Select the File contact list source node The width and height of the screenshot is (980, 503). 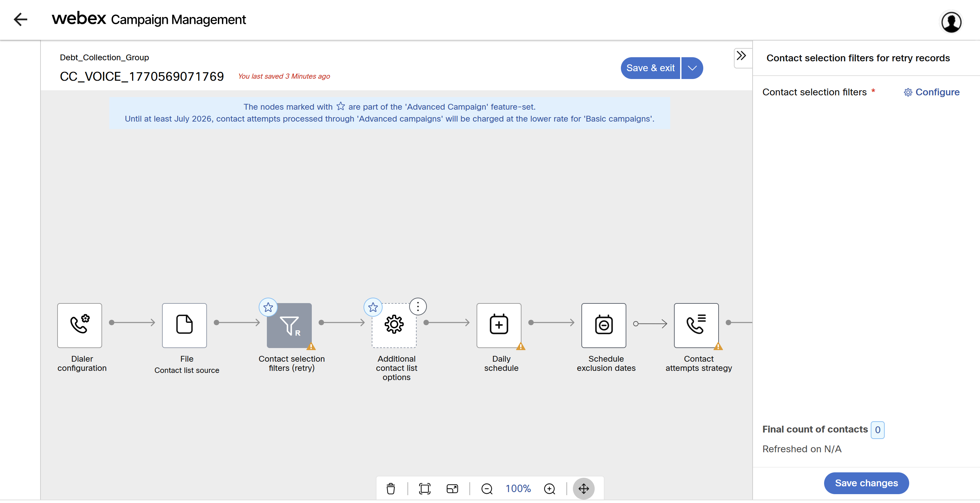(184, 325)
